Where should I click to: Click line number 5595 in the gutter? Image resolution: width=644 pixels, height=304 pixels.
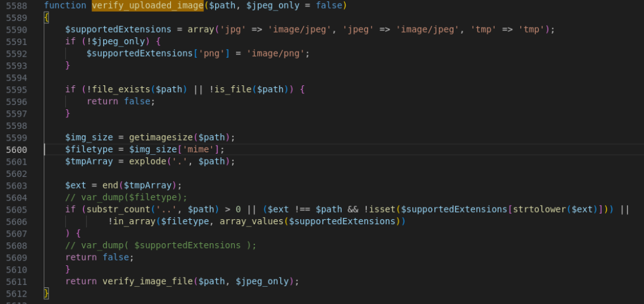(17, 90)
